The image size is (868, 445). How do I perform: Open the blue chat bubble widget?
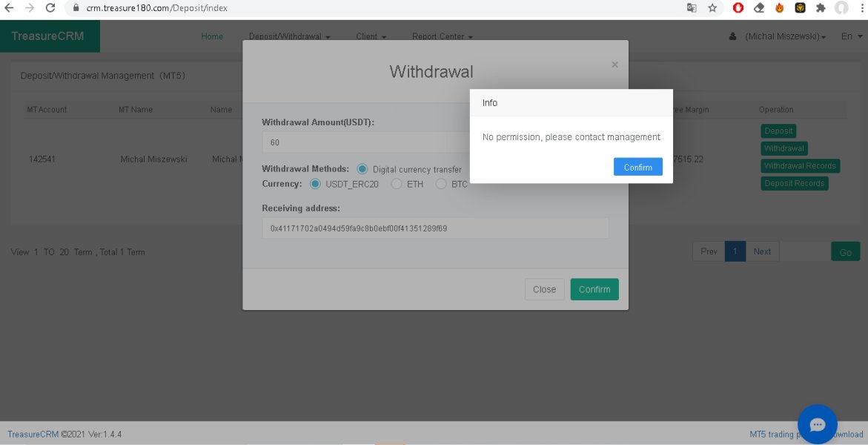[817, 424]
